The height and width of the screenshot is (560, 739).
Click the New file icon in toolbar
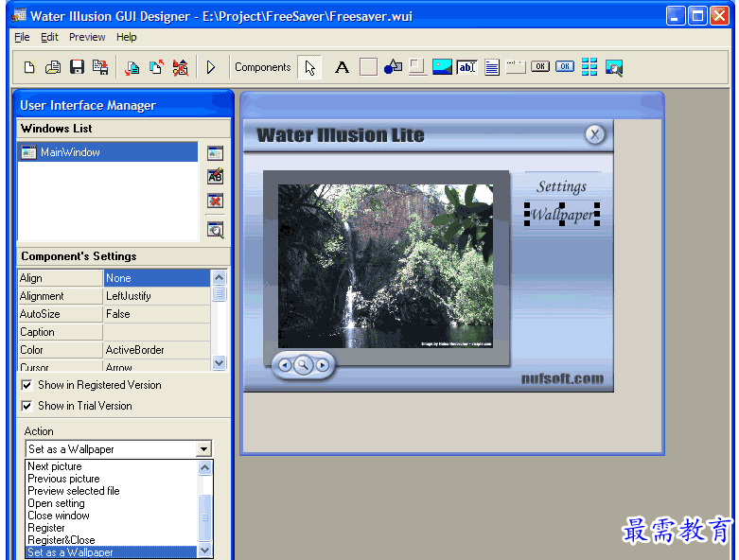29,67
